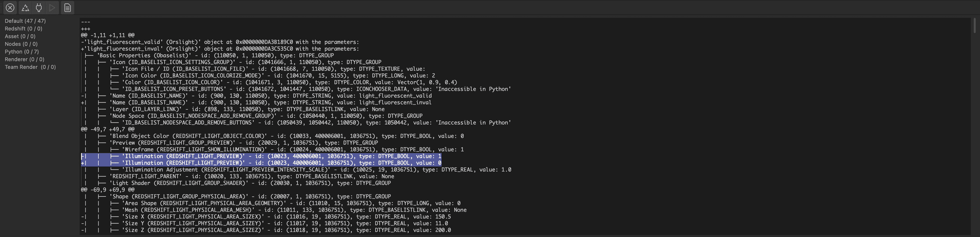This screenshot has height=237, width=980.
Task: Click highlighted added Illumination value: 0 line
Action: [261, 163]
